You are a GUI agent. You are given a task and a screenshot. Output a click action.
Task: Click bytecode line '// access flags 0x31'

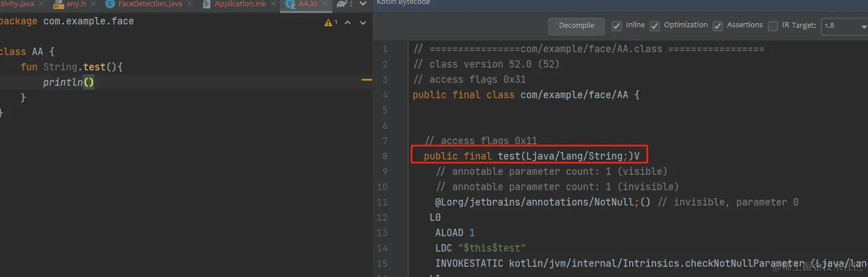469,79
